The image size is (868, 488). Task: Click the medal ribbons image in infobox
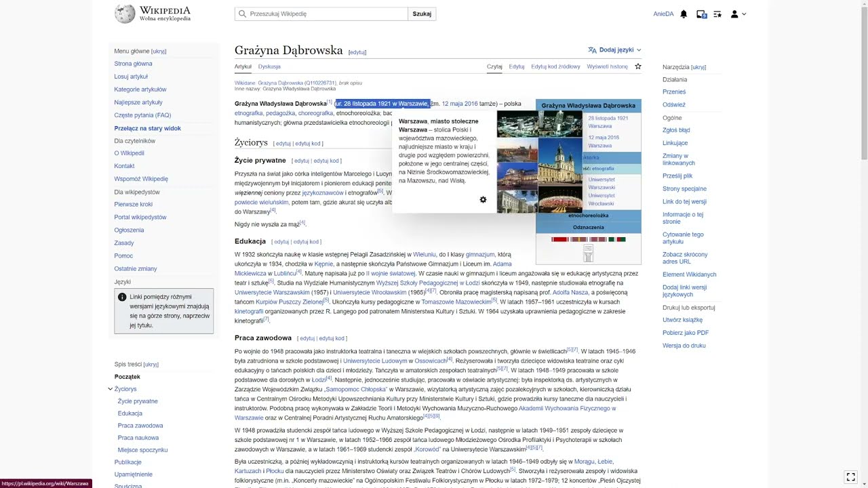(x=589, y=239)
